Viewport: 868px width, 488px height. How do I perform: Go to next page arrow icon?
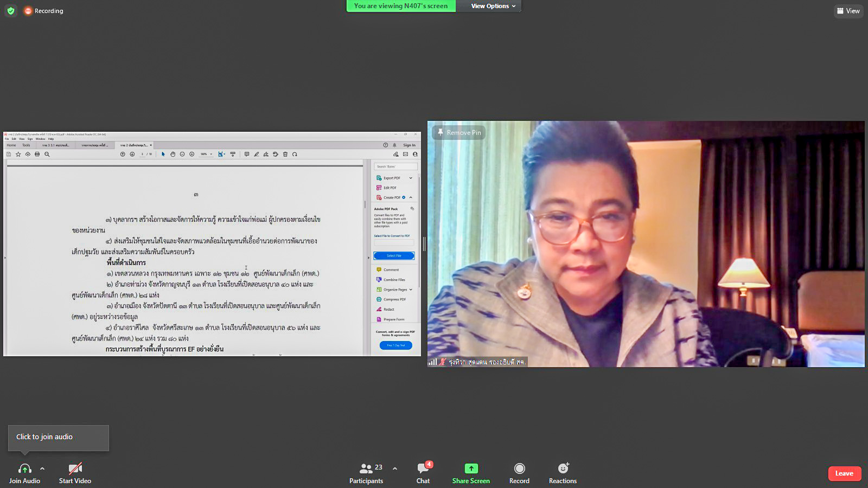pos(132,155)
